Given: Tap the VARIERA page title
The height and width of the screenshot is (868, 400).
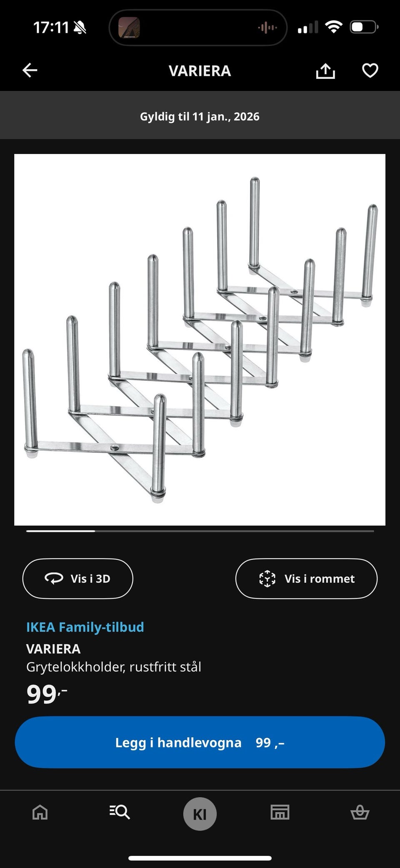Looking at the screenshot, I should pos(200,70).
